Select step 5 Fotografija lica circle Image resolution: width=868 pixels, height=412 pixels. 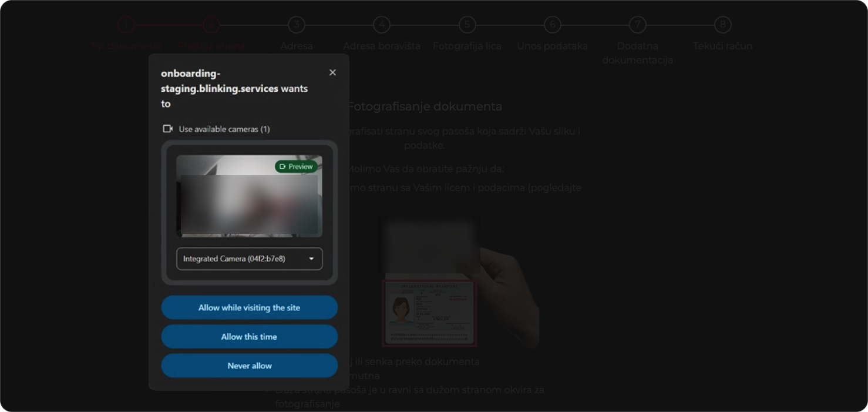click(467, 25)
